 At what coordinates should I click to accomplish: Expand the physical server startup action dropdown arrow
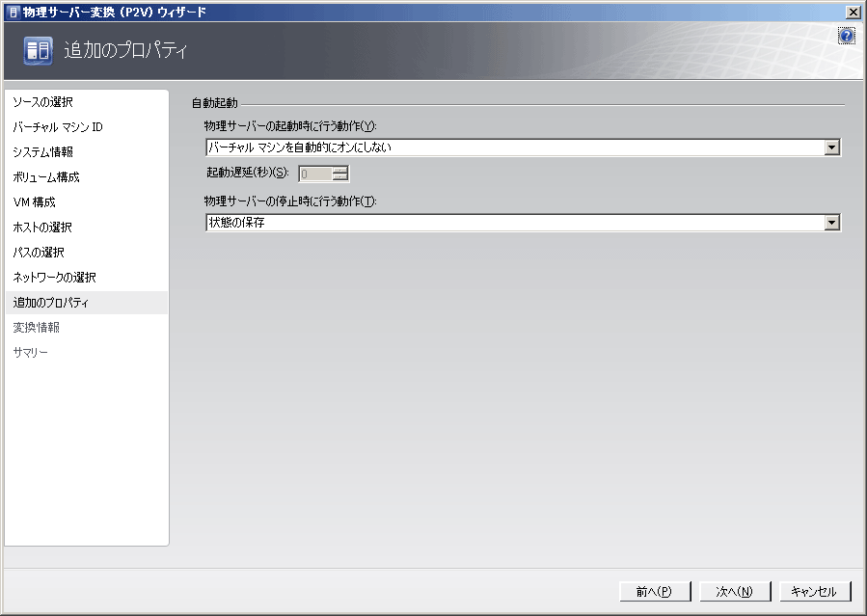coord(831,147)
